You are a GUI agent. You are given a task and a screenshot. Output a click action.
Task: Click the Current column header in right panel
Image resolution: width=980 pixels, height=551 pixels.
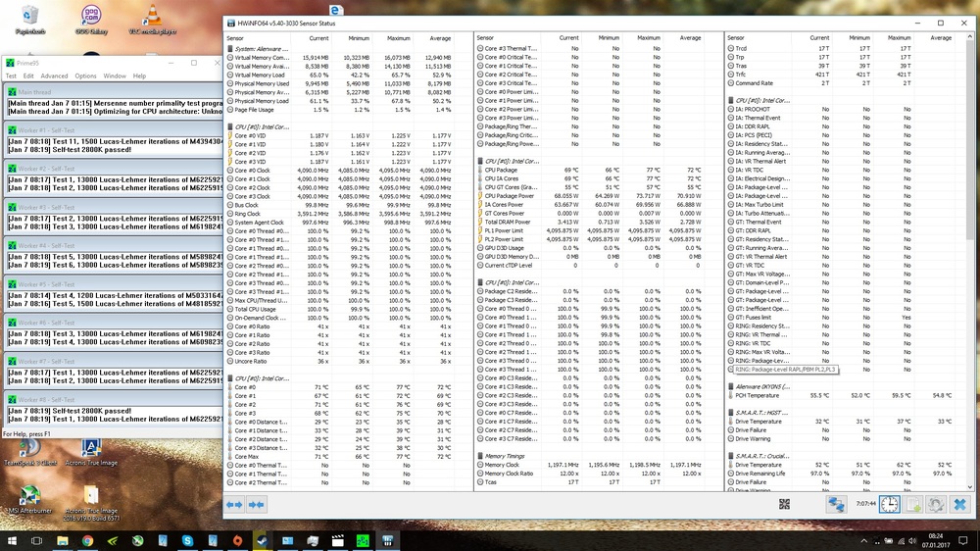point(819,38)
